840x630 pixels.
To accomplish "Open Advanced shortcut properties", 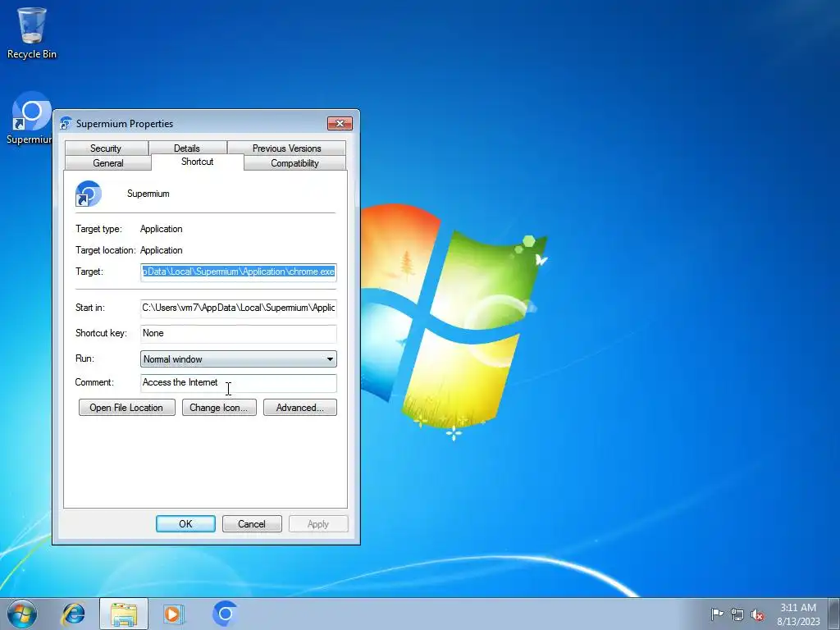I will click(300, 407).
